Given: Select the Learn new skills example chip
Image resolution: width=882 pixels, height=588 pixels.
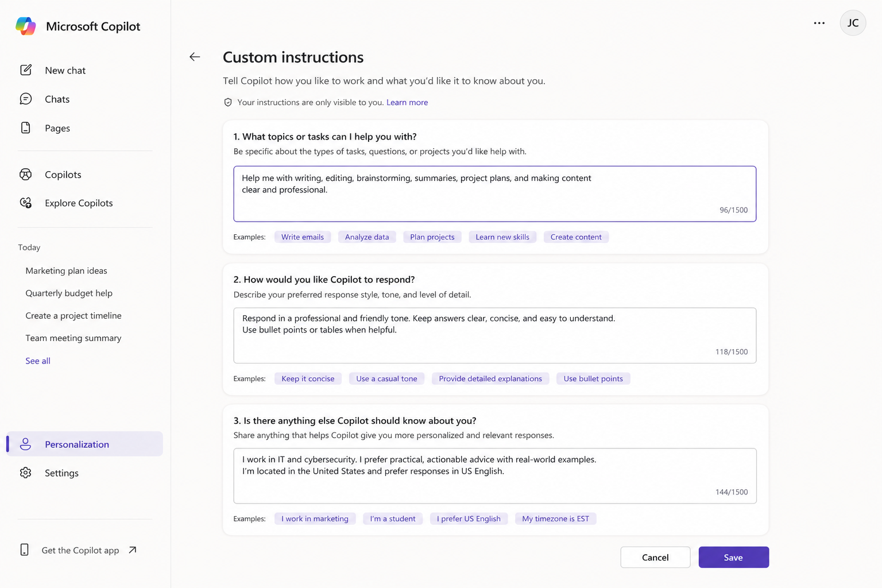Looking at the screenshot, I should (x=502, y=237).
